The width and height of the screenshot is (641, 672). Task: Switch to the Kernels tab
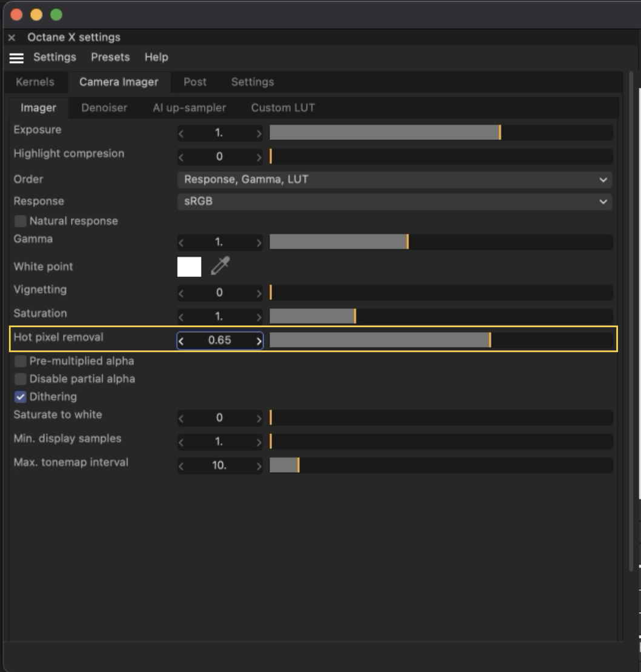point(35,82)
